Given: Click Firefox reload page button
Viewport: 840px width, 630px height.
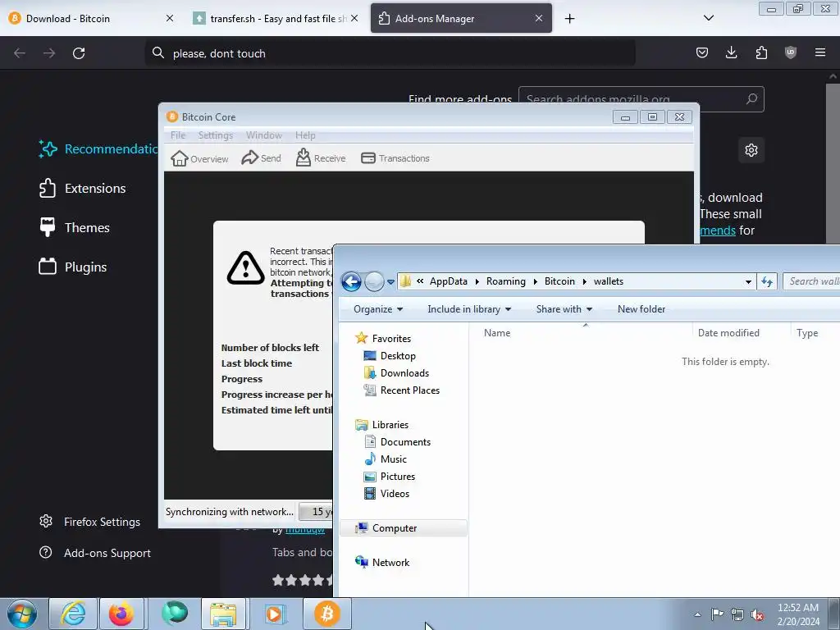Looking at the screenshot, I should tap(79, 53).
